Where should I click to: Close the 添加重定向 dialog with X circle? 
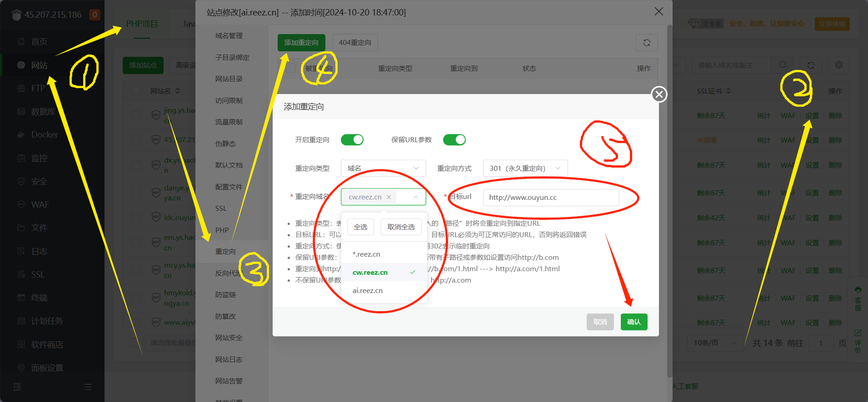click(x=659, y=94)
